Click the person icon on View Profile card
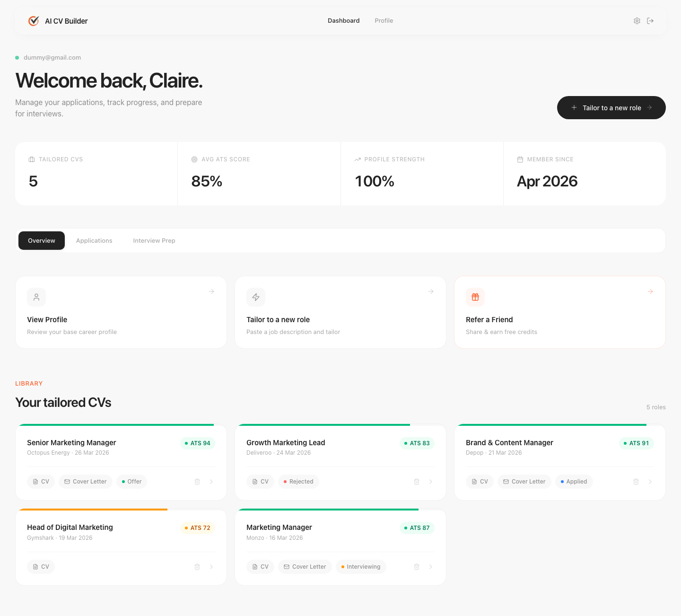681x616 pixels. (36, 297)
